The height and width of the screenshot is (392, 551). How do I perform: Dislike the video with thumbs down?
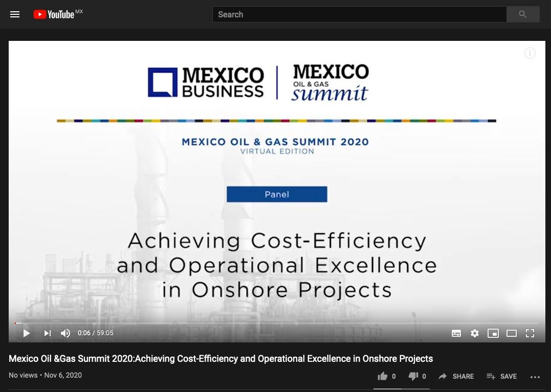417,376
